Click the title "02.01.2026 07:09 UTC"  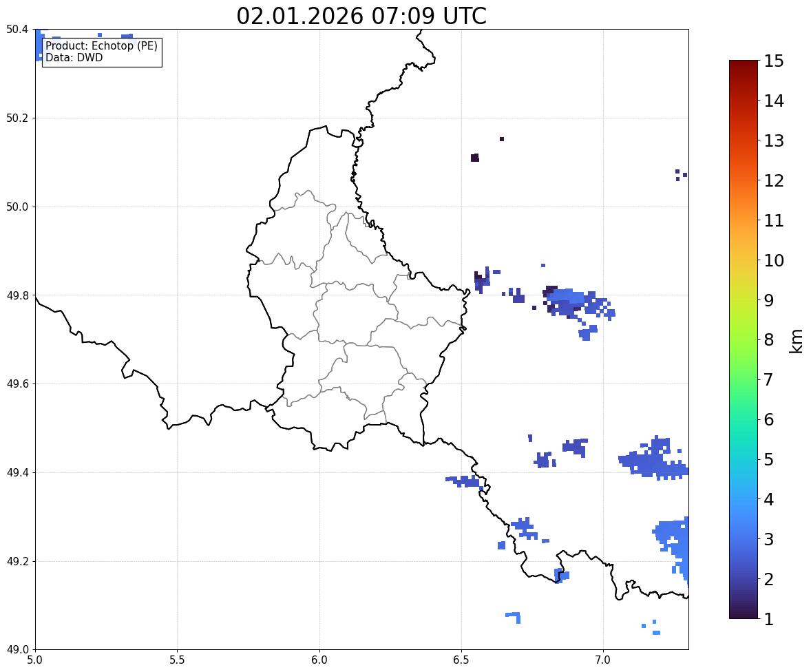tap(361, 16)
